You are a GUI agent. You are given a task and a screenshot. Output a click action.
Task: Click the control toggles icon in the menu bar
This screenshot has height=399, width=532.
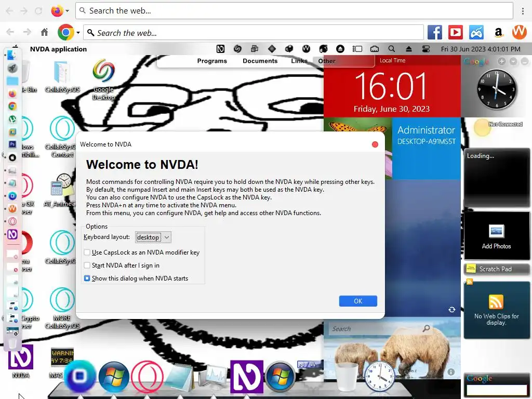426,49
